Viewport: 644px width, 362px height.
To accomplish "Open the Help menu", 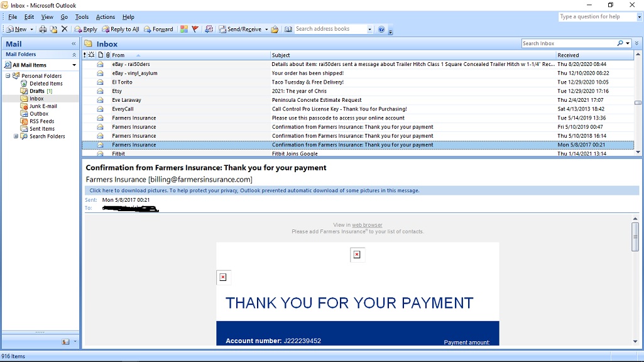I will tap(128, 17).
